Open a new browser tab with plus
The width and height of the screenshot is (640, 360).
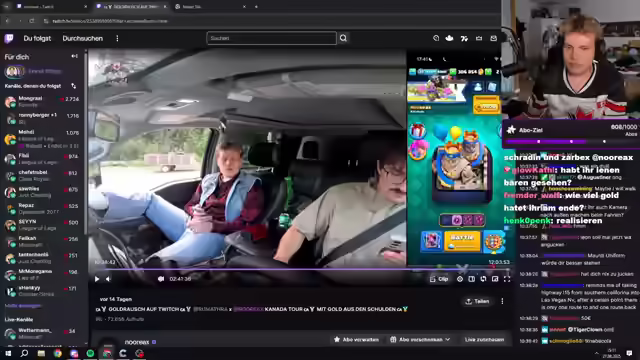[x=256, y=7]
